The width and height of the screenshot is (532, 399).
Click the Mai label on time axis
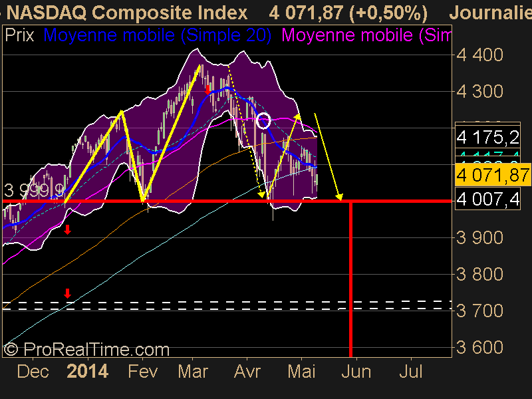coord(302,372)
